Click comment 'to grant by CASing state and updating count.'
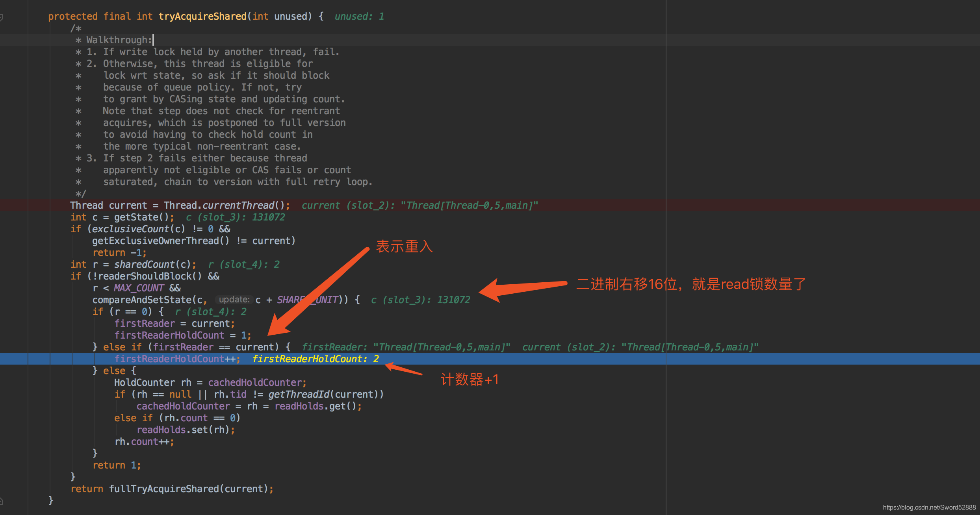Screen dimensions: 980x515 tap(224, 99)
